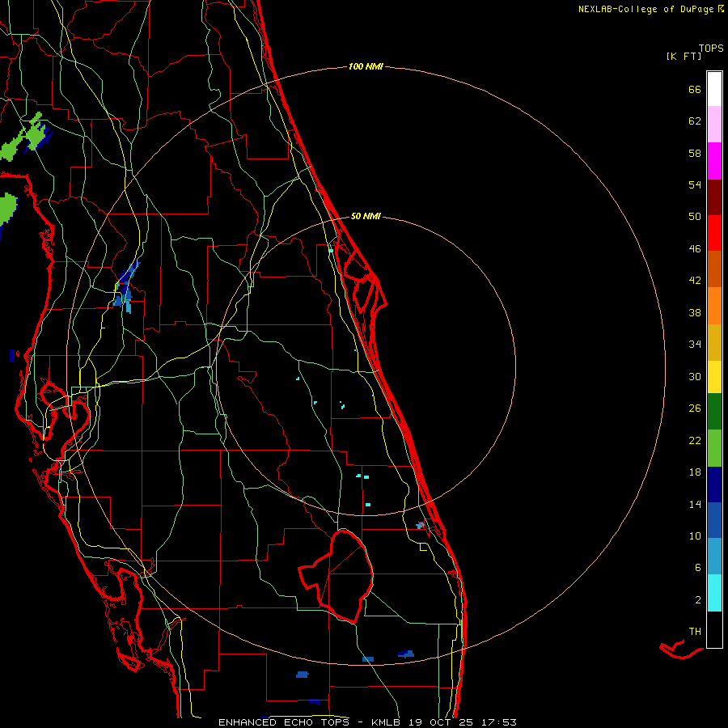
Task: Click the 'KMLB' radar site identifier
Action: [387, 722]
